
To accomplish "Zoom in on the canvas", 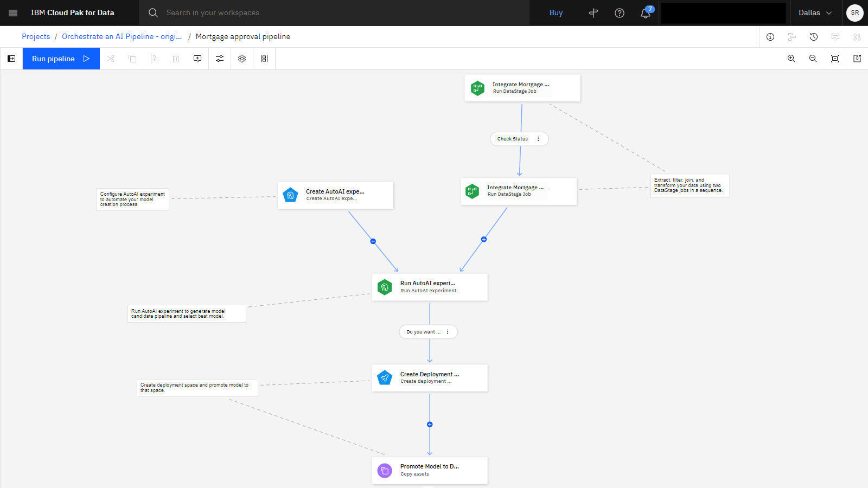I will tap(792, 59).
